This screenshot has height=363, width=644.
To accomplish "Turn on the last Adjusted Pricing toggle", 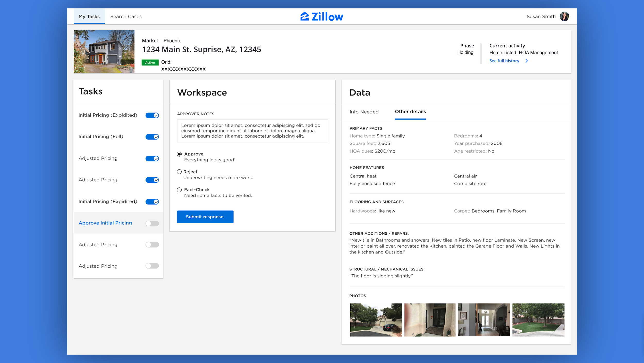I will (152, 266).
